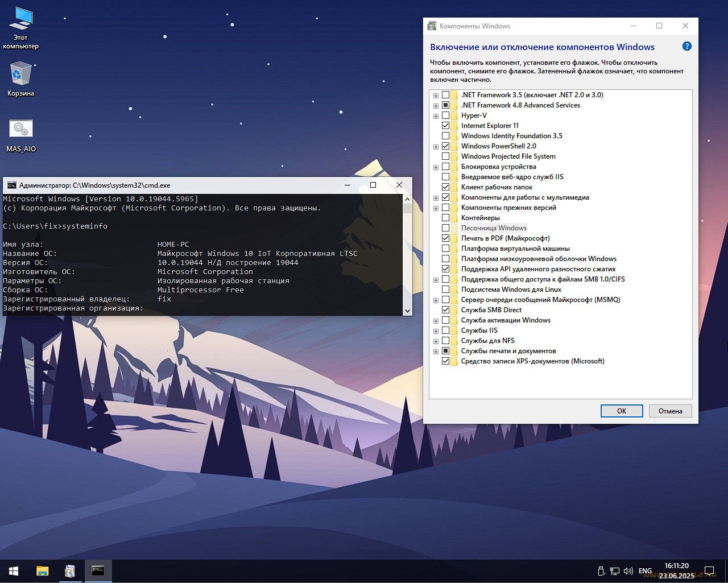
Task: Click the Отмена button
Action: click(x=671, y=411)
